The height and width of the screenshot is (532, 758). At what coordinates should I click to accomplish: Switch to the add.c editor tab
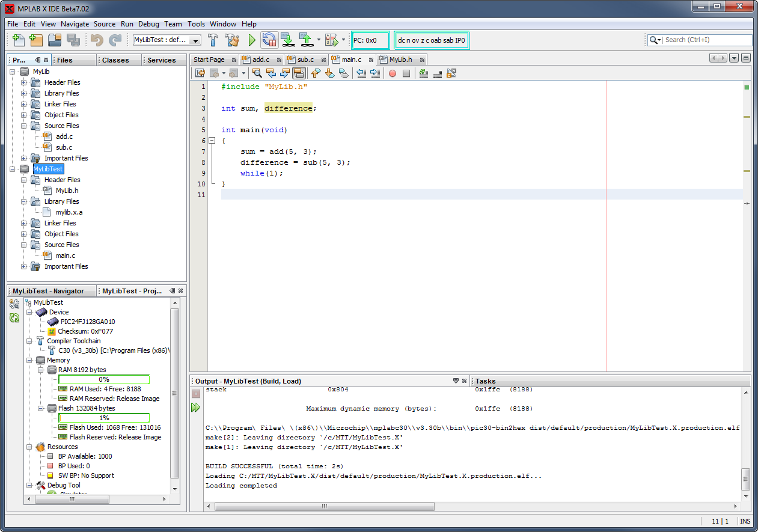pos(260,60)
